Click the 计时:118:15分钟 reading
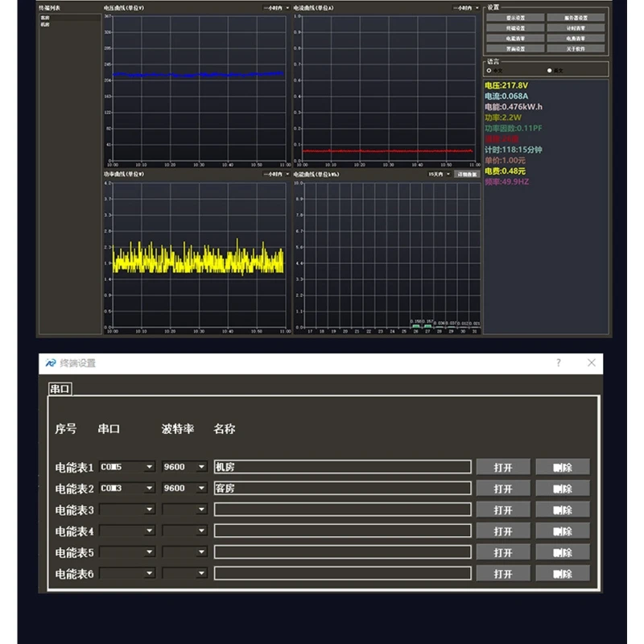Image resolution: width=644 pixels, height=644 pixels. tap(514, 150)
